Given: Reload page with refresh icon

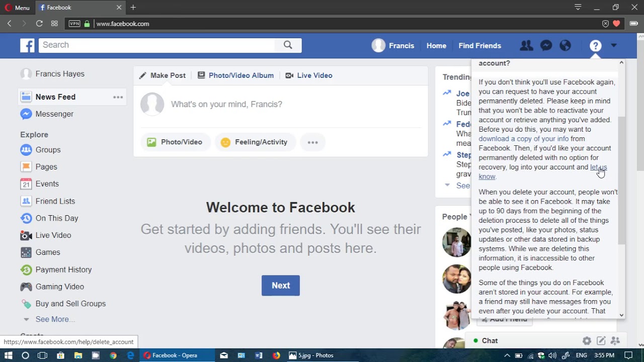Looking at the screenshot, I should (x=39, y=24).
